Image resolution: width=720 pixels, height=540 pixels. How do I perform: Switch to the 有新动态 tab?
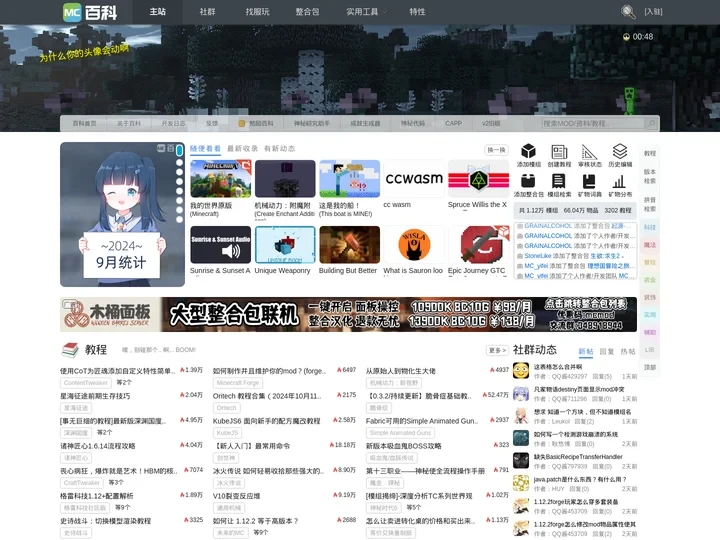click(x=280, y=149)
